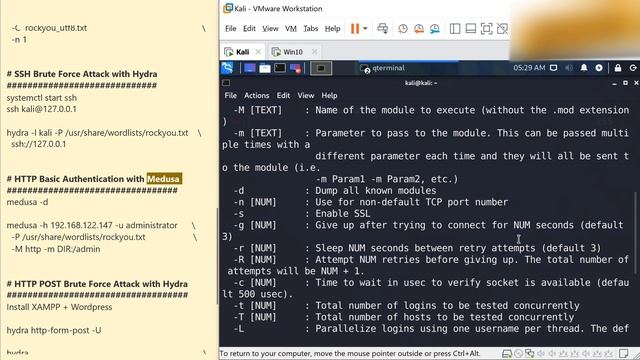The image size is (640, 360).
Task: Open VMware Edit menu
Action: point(249,29)
